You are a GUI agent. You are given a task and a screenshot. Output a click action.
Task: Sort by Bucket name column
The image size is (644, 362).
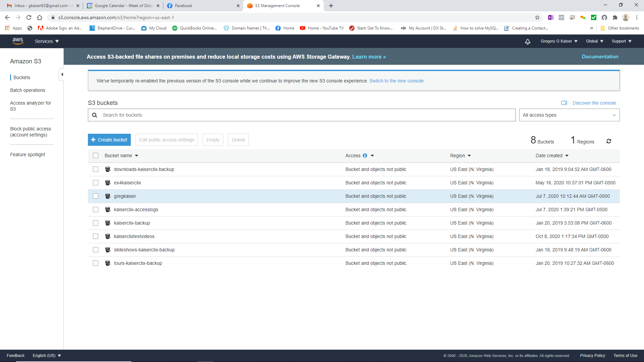(121, 156)
